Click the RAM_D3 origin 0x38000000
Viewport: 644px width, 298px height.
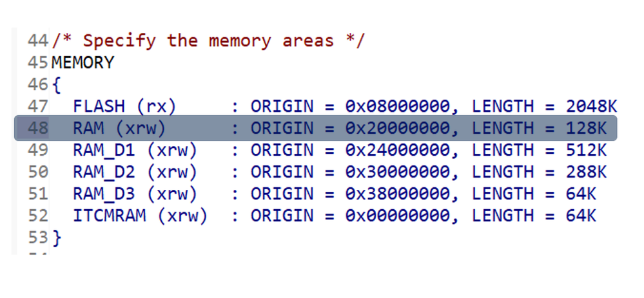click(398, 194)
